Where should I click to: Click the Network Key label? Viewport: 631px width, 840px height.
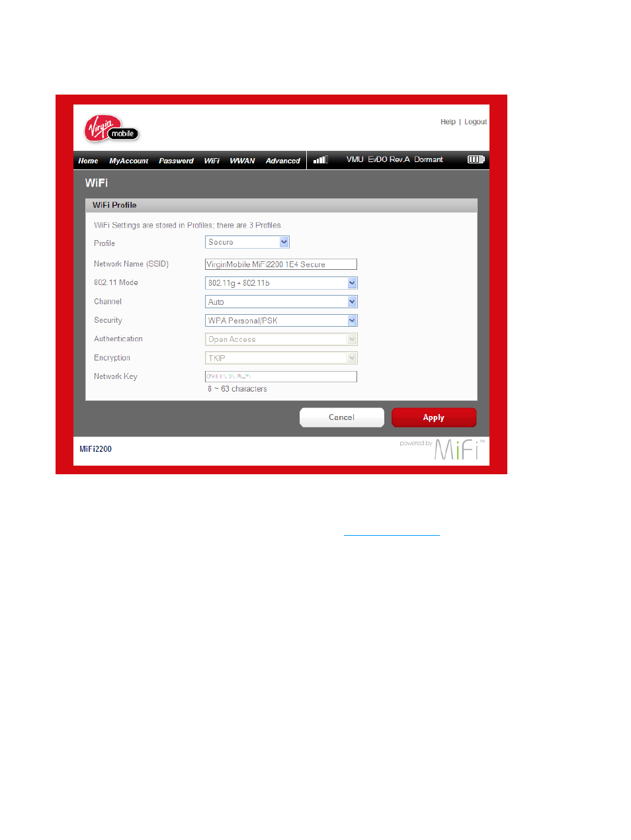pos(116,376)
